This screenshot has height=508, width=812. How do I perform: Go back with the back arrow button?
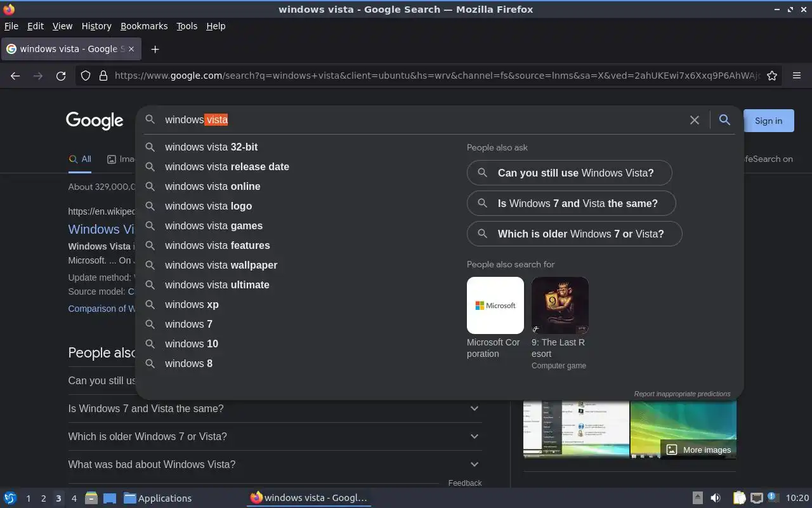pos(15,76)
